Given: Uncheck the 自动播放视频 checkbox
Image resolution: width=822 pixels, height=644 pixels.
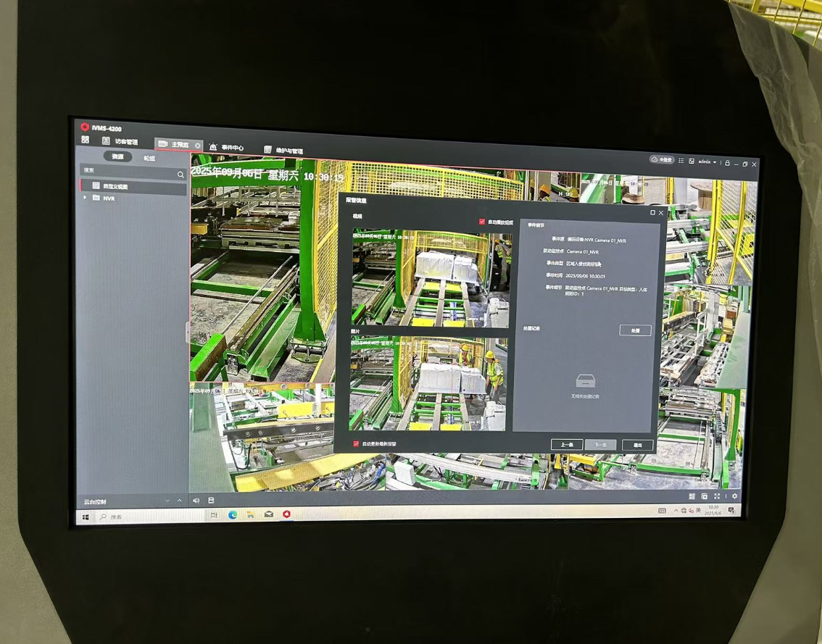Looking at the screenshot, I should 482,222.
